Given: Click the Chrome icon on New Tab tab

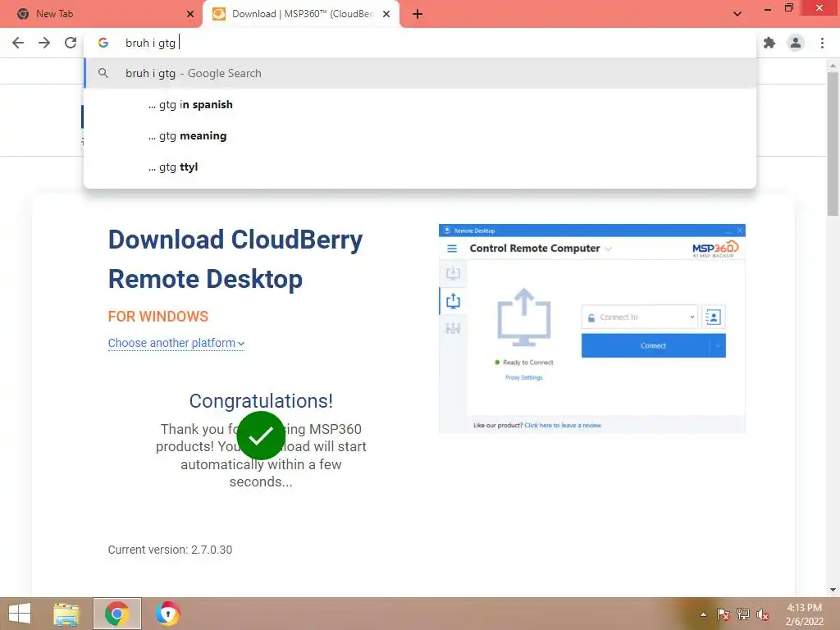Looking at the screenshot, I should click(x=22, y=14).
